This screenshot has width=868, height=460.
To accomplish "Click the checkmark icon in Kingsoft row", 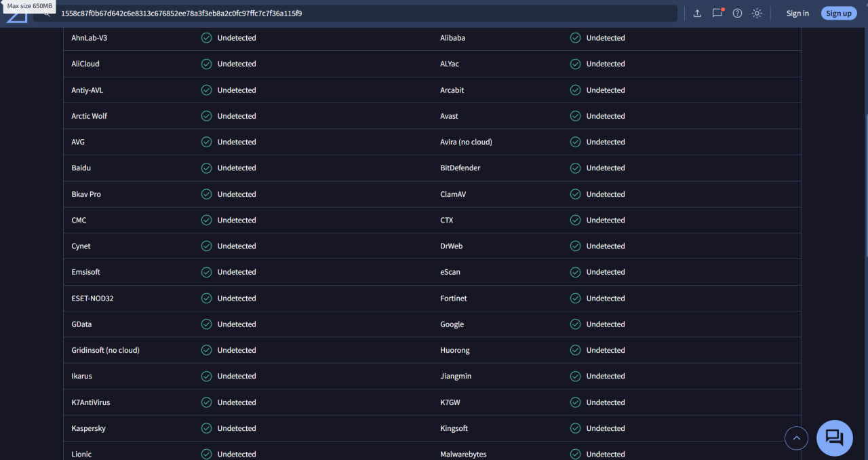I will pyautogui.click(x=575, y=428).
